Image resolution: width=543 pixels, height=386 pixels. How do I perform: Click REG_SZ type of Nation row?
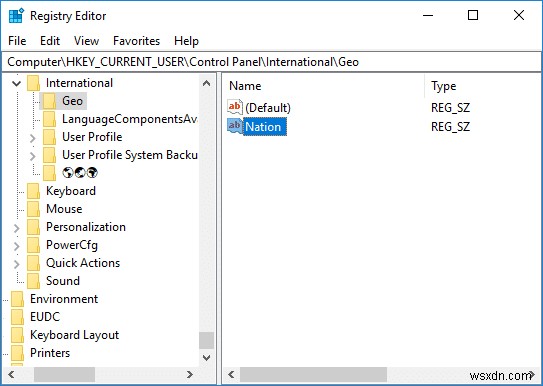450,127
